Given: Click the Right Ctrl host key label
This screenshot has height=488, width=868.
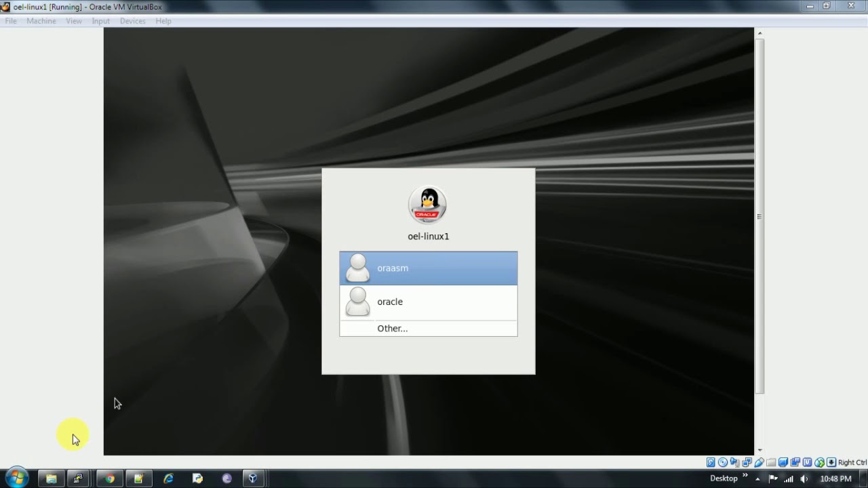Looking at the screenshot, I should point(852,462).
